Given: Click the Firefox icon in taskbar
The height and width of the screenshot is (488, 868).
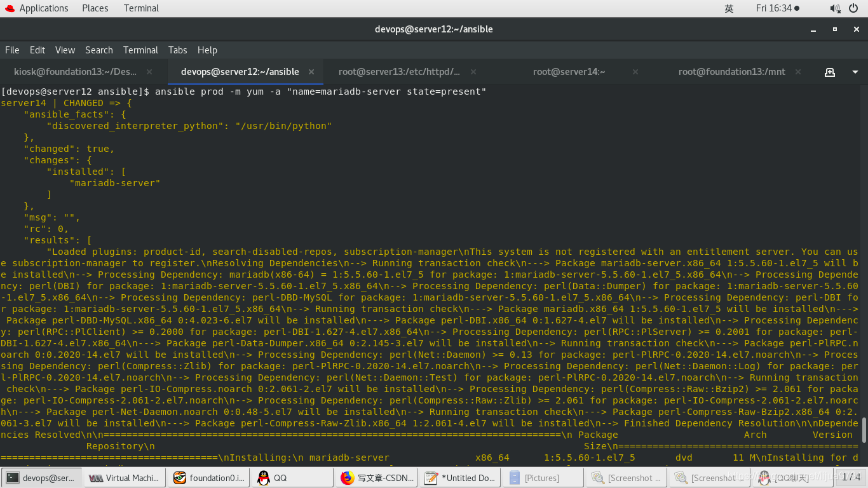Looking at the screenshot, I should click(347, 478).
